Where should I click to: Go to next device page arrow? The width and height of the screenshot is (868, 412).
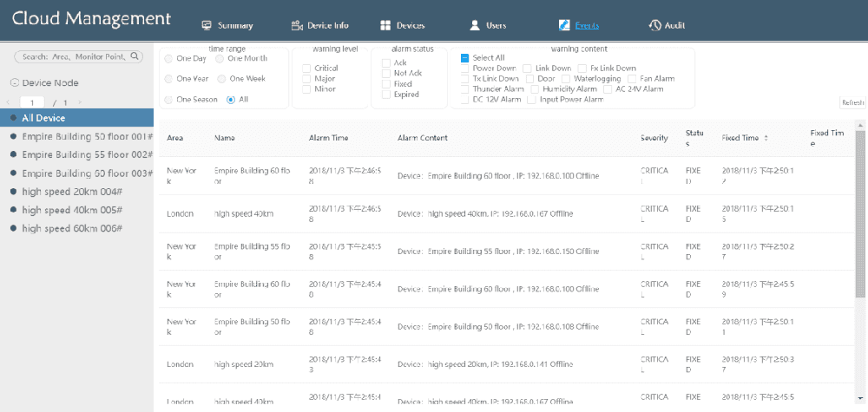(80, 102)
